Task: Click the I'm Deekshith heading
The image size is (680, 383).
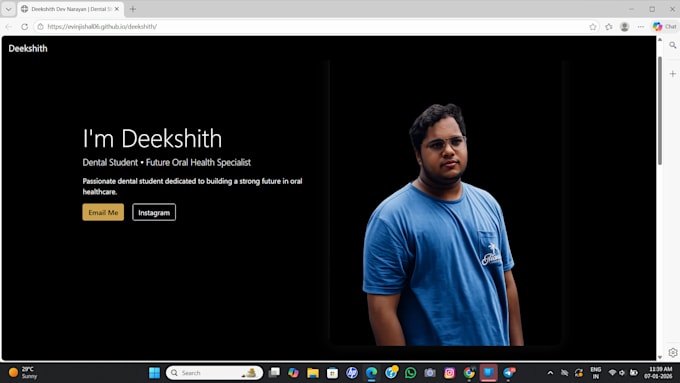Action: pyautogui.click(x=152, y=139)
